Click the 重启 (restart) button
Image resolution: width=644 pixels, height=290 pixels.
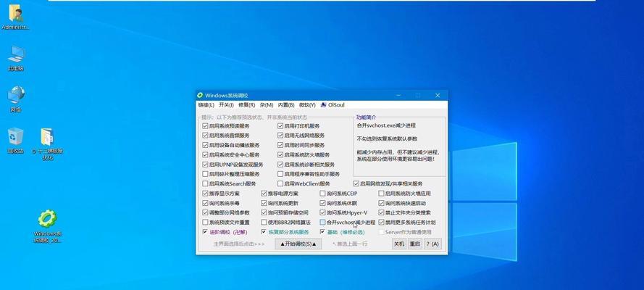(x=415, y=244)
